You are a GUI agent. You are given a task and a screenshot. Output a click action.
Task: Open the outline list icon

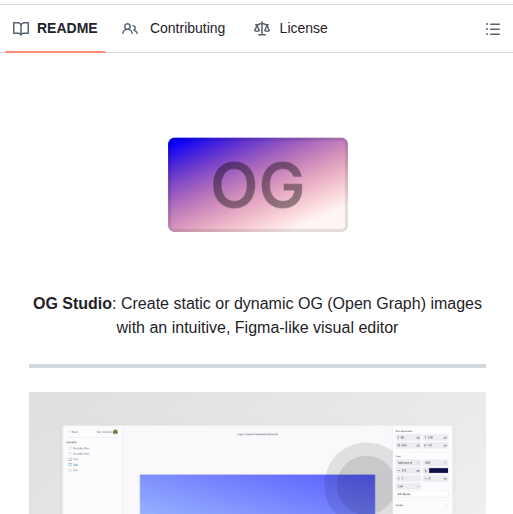tap(493, 29)
